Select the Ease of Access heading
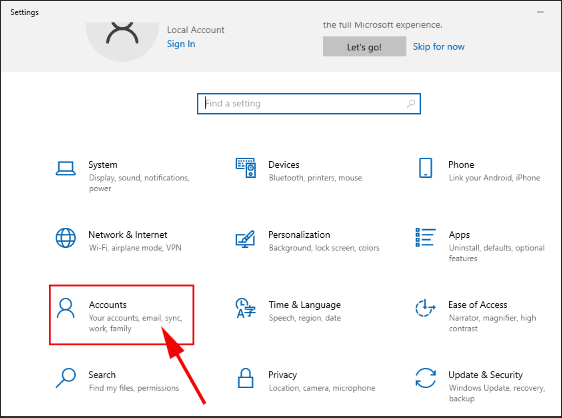This screenshot has height=418, width=562. tap(478, 305)
